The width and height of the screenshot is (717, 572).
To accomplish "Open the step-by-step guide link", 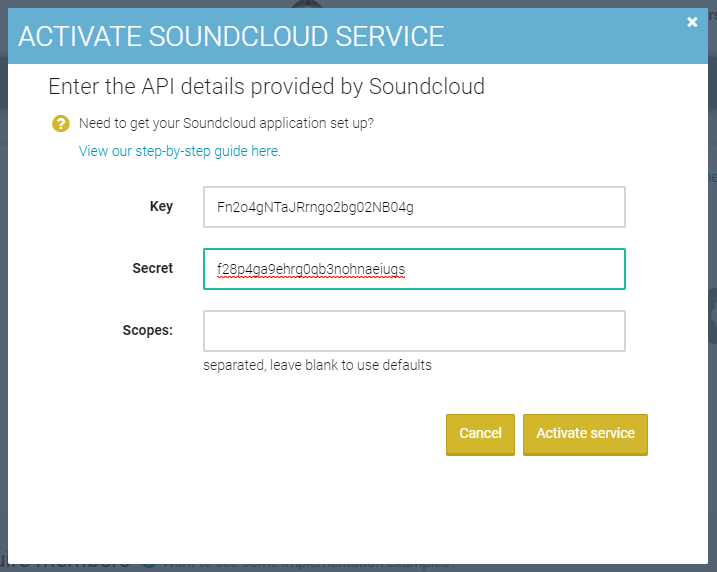I will coord(180,151).
